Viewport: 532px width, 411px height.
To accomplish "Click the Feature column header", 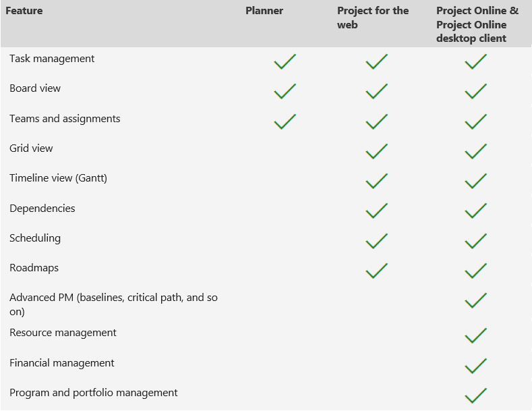I will tap(25, 11).
